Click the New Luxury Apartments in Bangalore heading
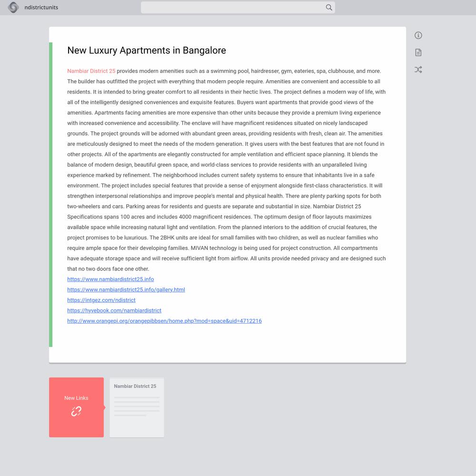 147,50
